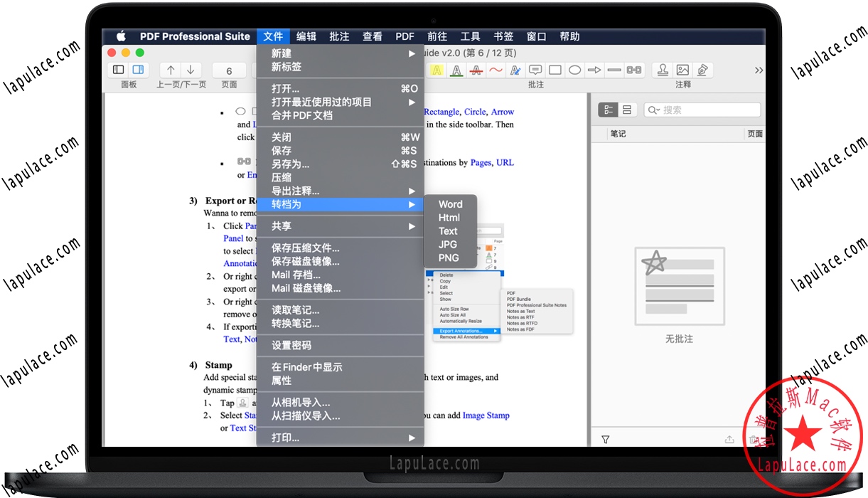Select the Rectangle shape tool
The image size is (868, 498).
tap(555, 70)
